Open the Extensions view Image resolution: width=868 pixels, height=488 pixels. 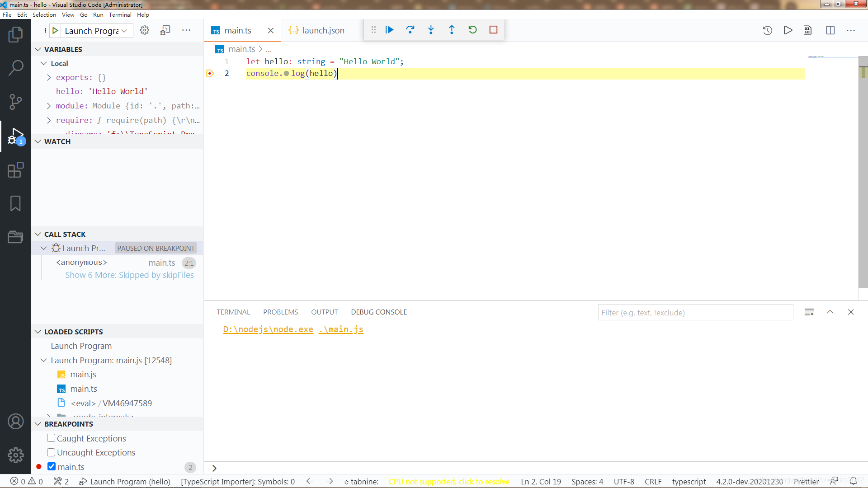[16, 169]
